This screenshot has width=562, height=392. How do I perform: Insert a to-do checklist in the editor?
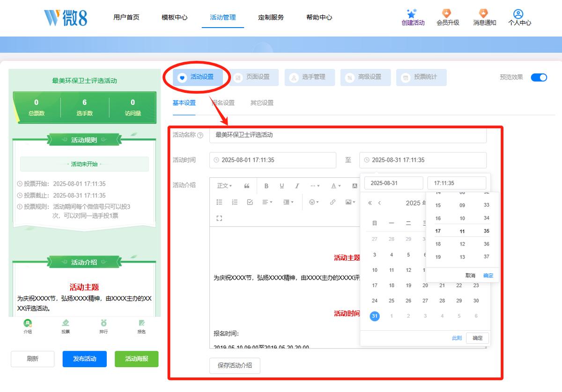click(x=250, y=202)
